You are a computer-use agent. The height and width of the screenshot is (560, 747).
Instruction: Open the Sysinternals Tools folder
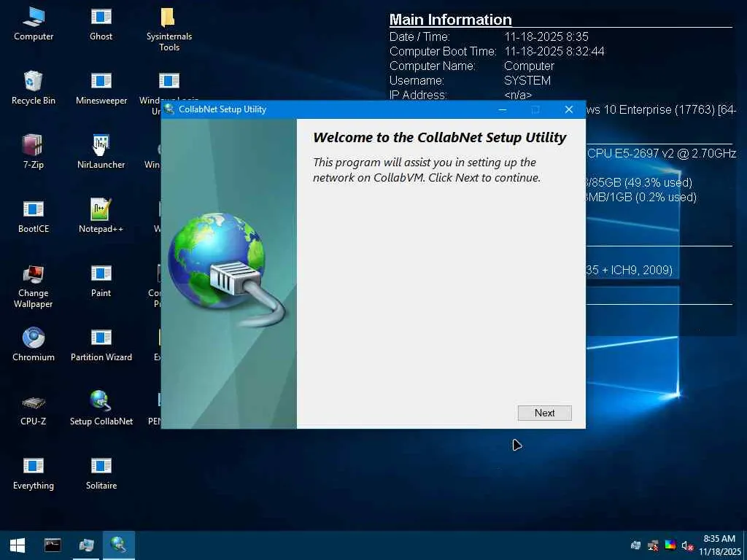[169, 29]
